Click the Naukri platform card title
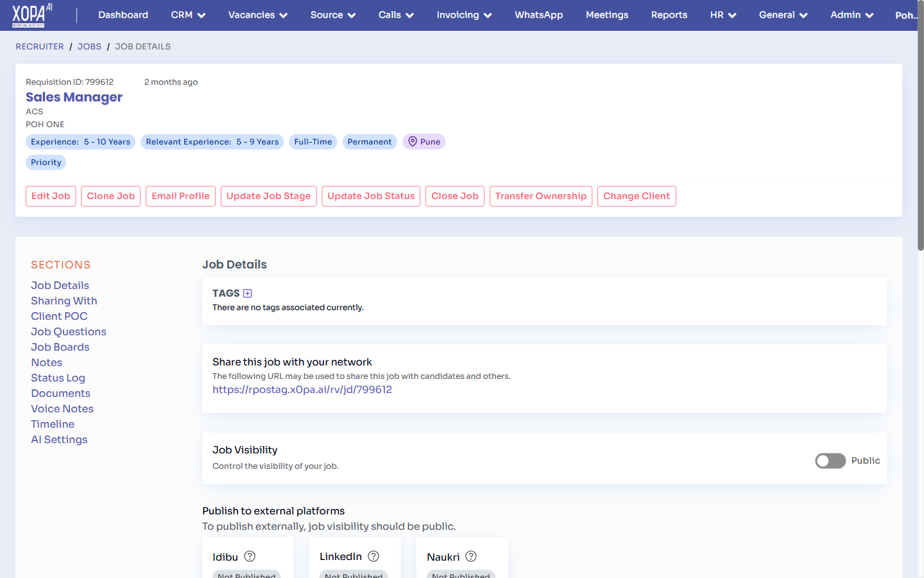 tap(443, 557)
